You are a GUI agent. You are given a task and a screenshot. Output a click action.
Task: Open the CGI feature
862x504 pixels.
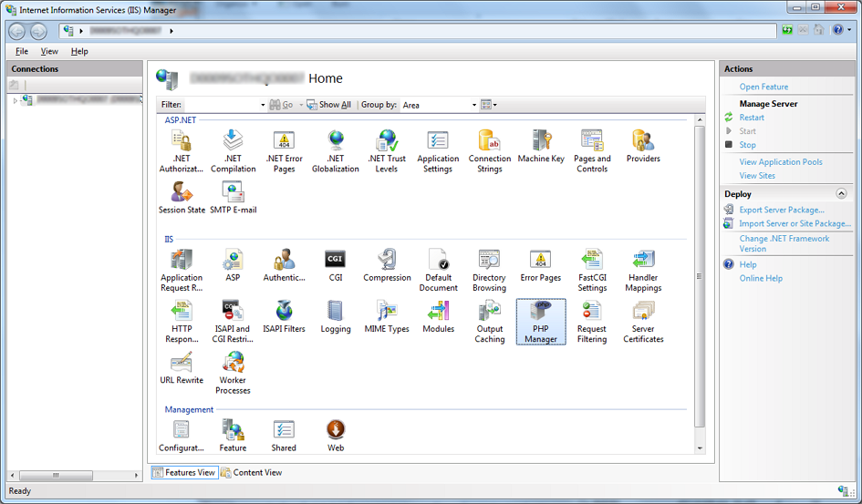(x=336, y=266)
